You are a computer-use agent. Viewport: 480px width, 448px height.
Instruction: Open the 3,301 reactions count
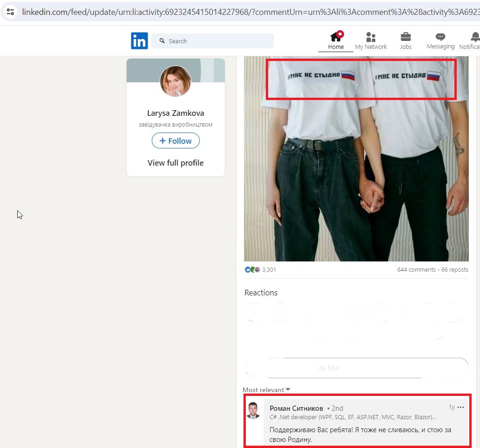pyautogui.click(x=269, y=270)
